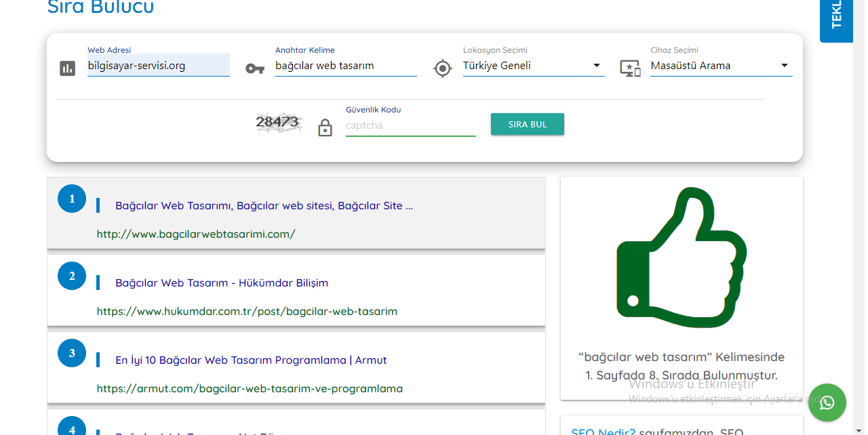The image size is (868, 435).
Task: Click the location target icon beside Lokasyon Seçimi
Action: tap(443, 68)
